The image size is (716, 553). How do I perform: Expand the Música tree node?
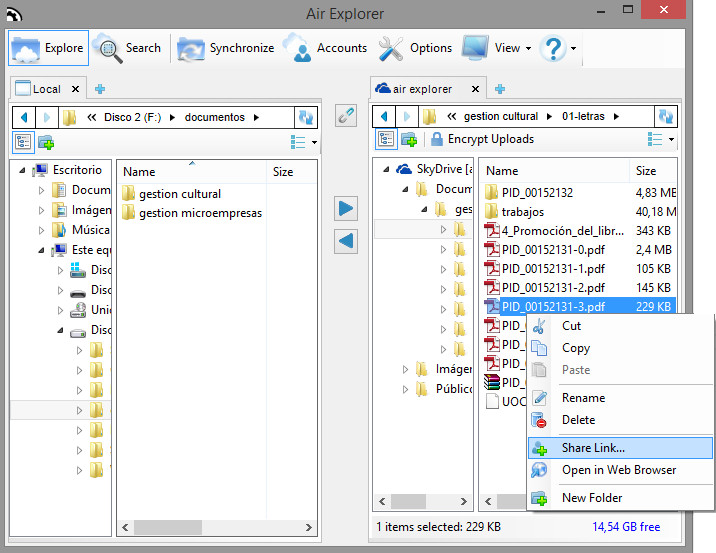pos(41,230)
